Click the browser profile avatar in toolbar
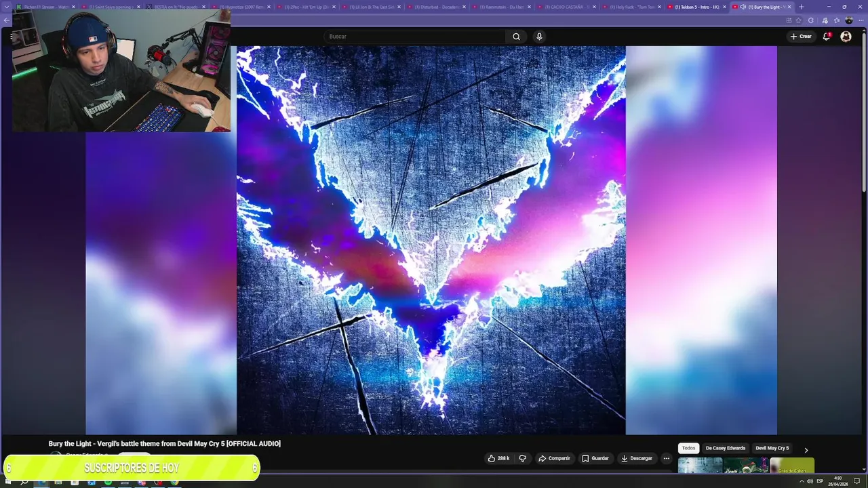The height and width of the screenshot is (488, 868). (x=849, y=20)
